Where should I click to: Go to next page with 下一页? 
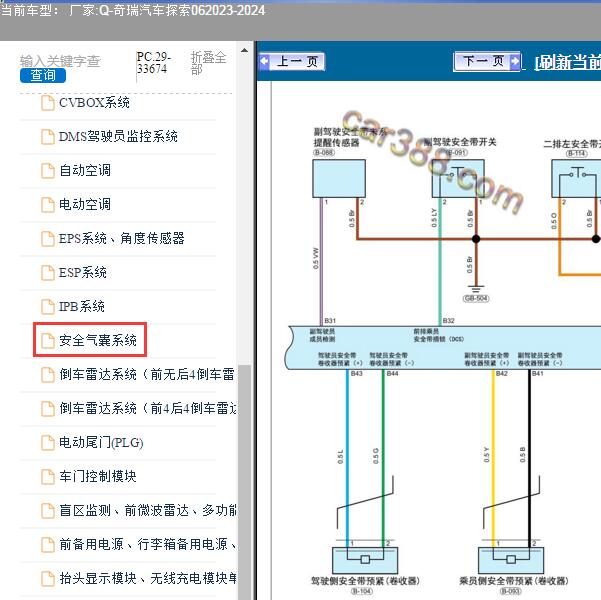pyautogui.click(x=487, y=61)
